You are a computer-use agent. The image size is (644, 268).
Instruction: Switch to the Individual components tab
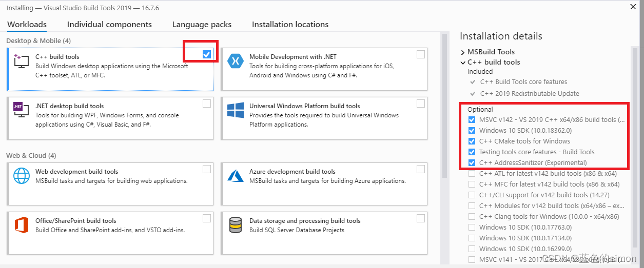click(109, 25)
